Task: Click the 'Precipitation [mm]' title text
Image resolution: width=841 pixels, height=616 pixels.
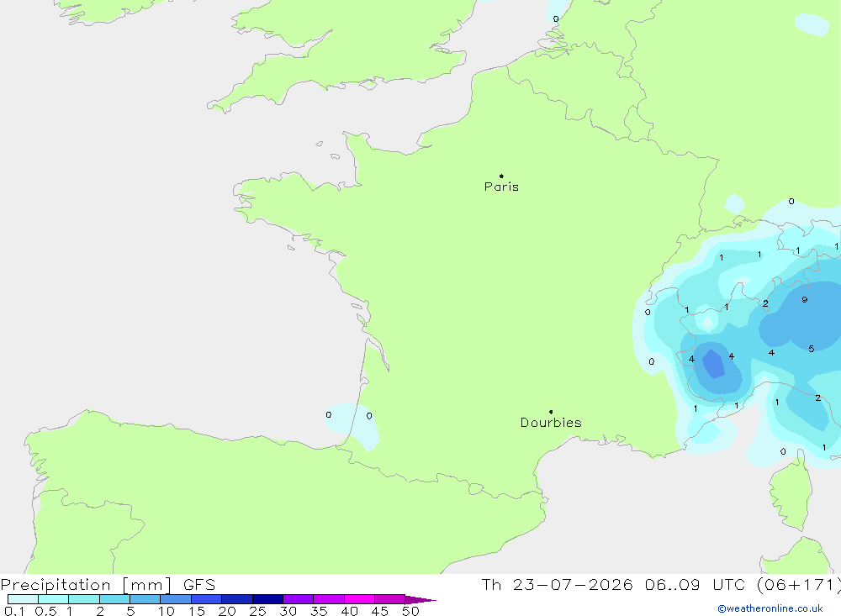Action: click(x=87, y=585)
